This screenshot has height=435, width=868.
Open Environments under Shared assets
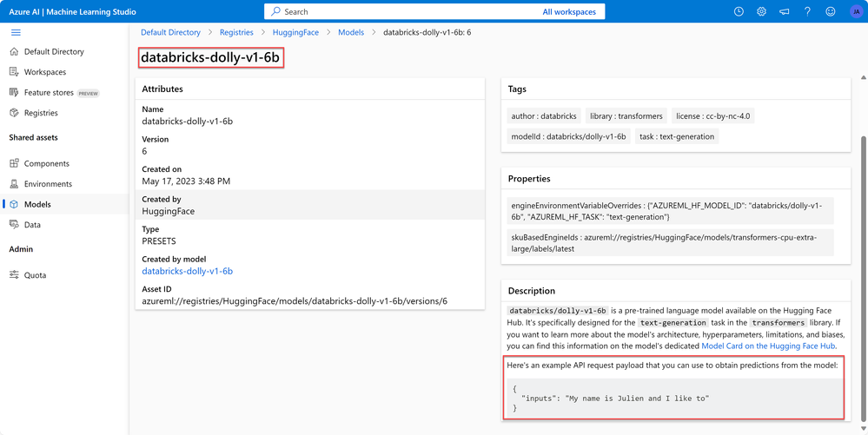[x=48, y=184]
